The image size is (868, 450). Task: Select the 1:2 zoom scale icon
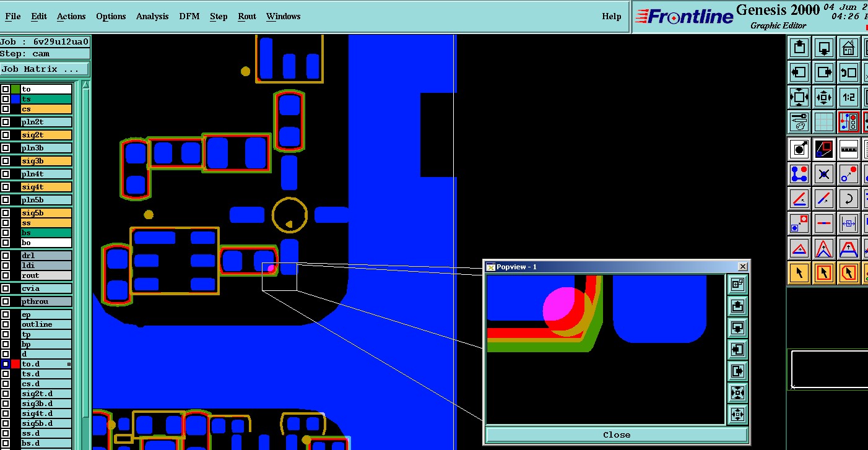(x=849, y=97)
